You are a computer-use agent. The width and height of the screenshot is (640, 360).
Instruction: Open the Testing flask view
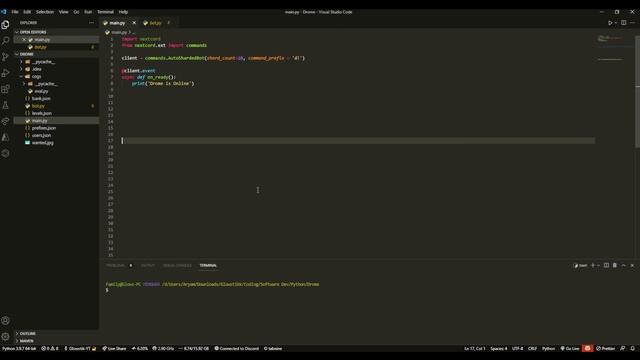click(5, 105)
